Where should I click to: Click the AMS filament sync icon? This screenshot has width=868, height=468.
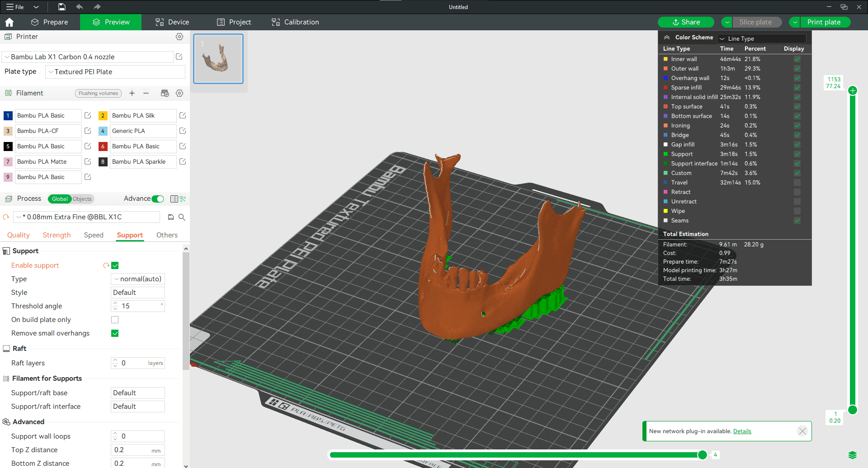(x=165, y=93)
